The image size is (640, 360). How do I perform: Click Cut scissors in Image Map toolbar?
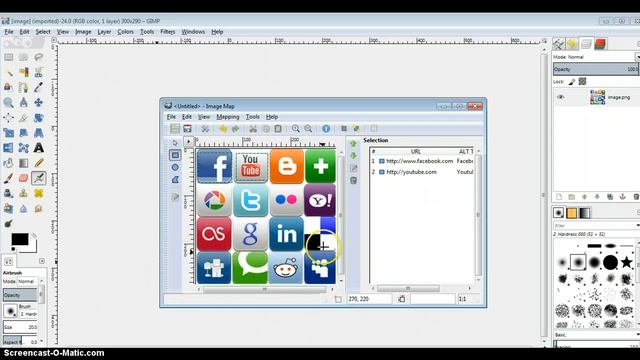pyautogui.click(x=253, y=129)
